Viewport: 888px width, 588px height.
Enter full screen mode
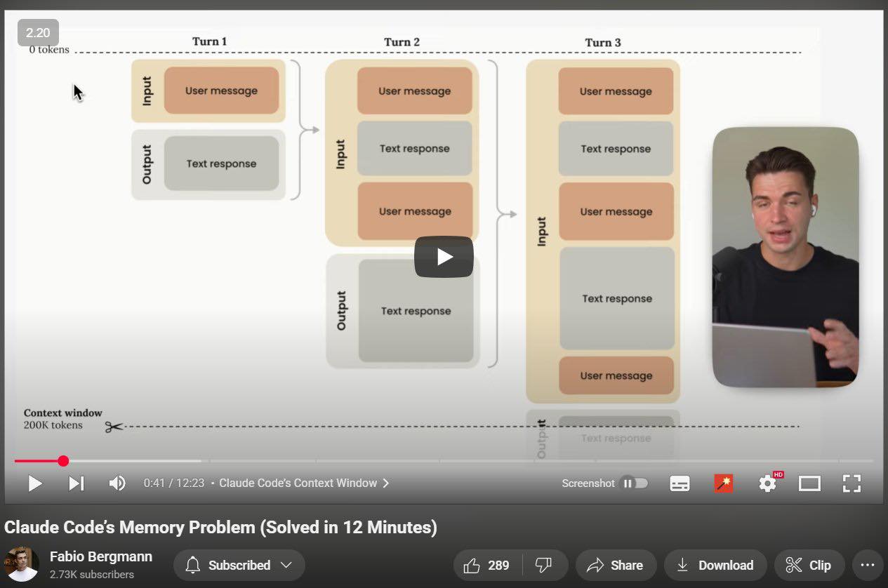click(851, 483)
